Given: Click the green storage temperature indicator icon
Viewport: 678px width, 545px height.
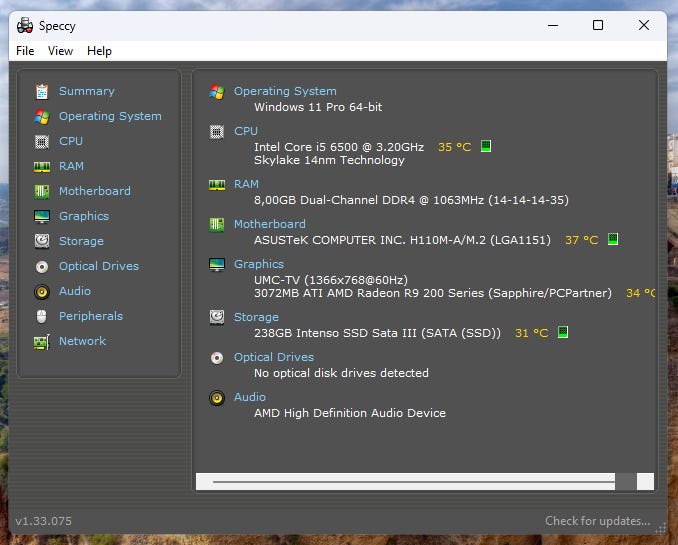Looking at the screenshot, I should [x=563, y=332].
